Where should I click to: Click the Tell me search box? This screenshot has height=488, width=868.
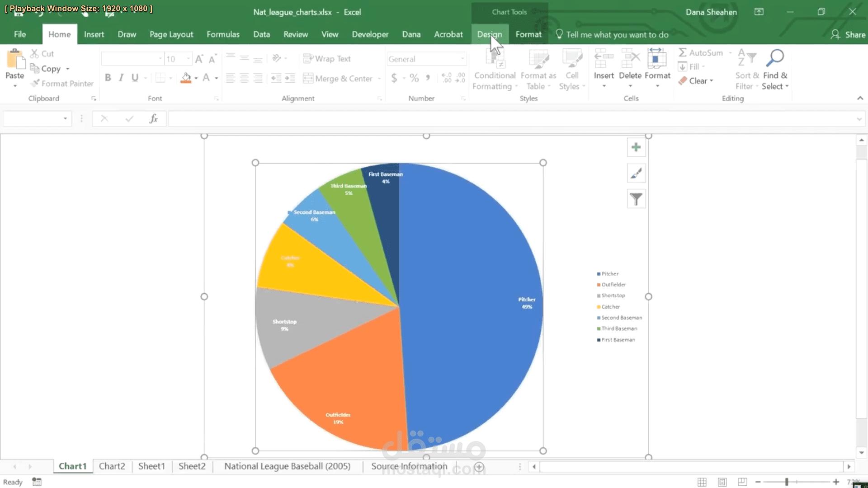(x=617, y=35)
